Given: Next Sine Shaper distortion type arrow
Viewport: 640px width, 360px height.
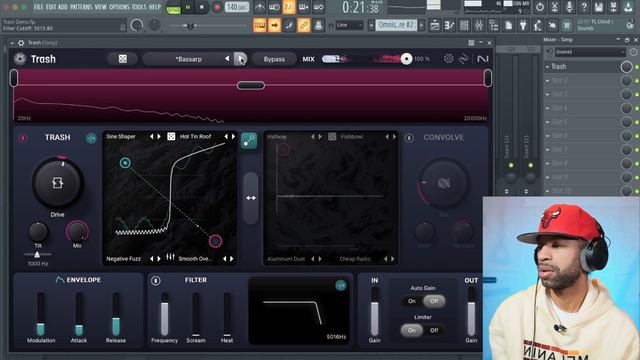Looking at the screenshot, I should point(159,136).
